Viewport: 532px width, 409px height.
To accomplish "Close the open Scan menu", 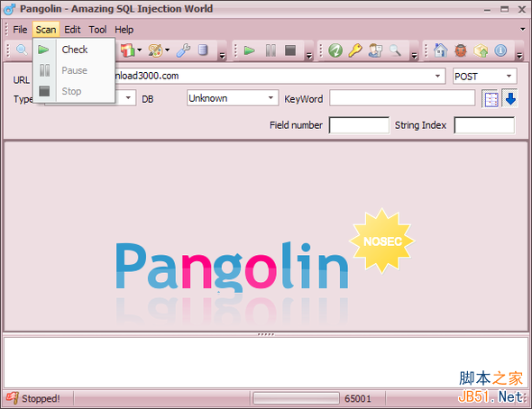I will 46,30.
